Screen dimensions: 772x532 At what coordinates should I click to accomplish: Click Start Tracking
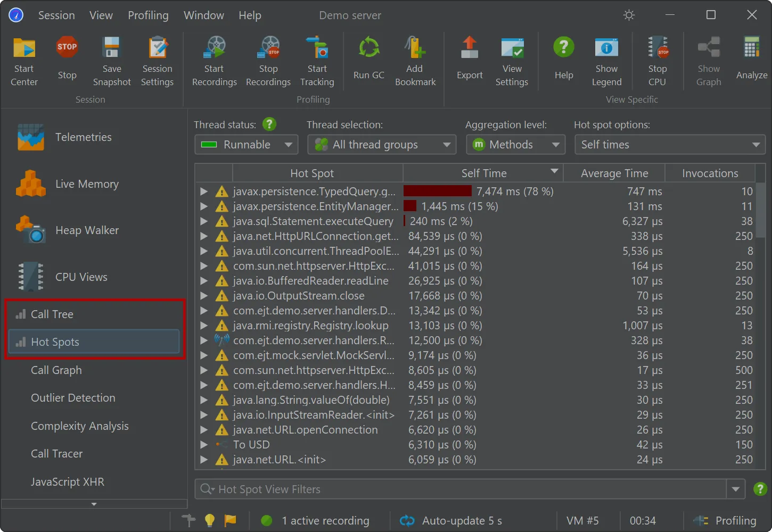click(x=317, y=61)
